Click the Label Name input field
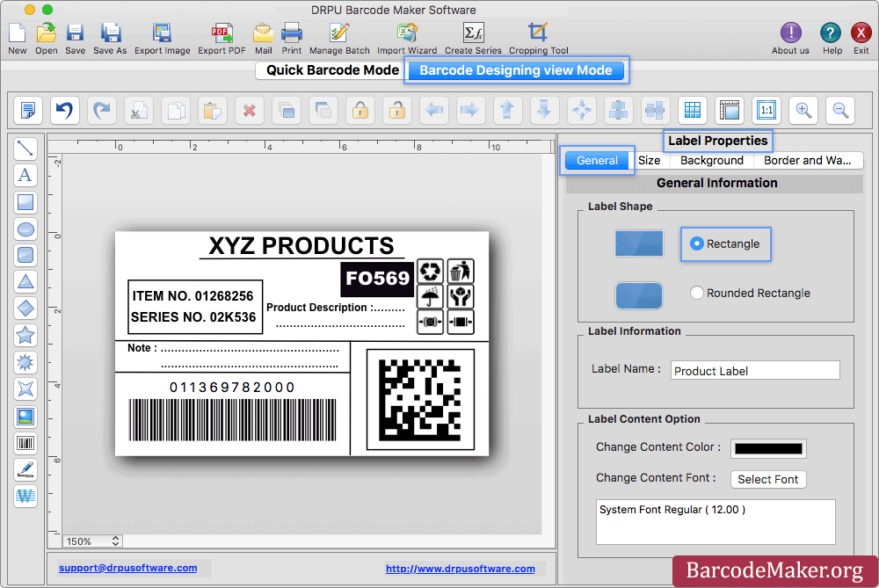This screenshot has height=588, width=879. [755, 371]
